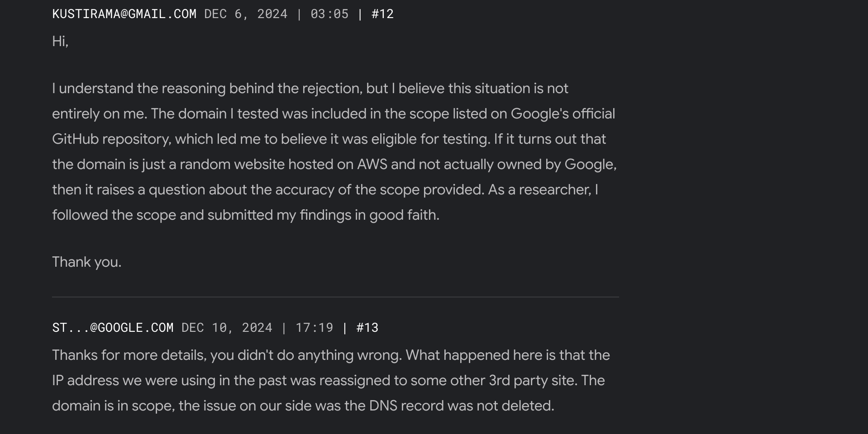Click the word "researcher" in comment #12
Image resolution: width=868 pixels, height=434 pixels.
click(554, 190)
